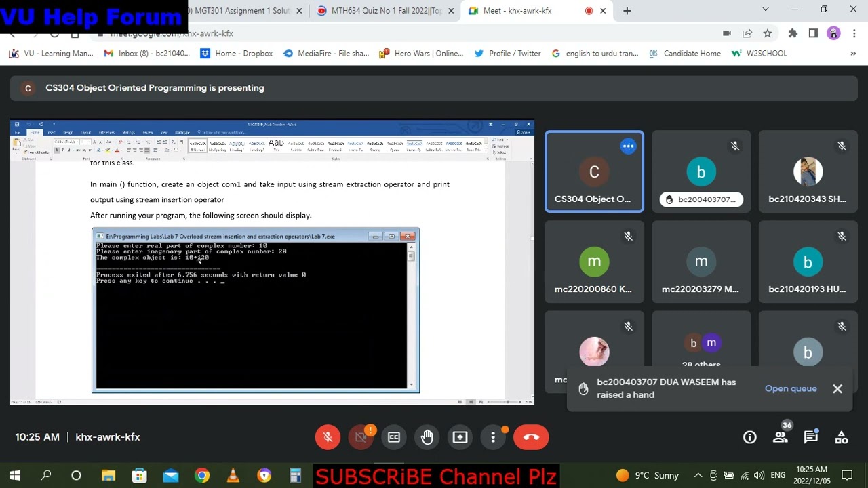Click Open queue in raised hand notice

pos(791,388)
